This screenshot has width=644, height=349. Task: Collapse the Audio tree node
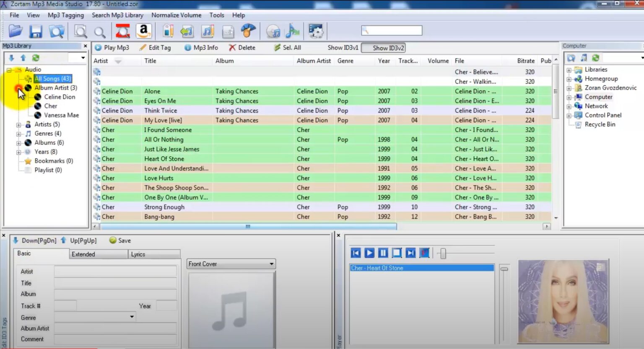click(x=9, y=70)
